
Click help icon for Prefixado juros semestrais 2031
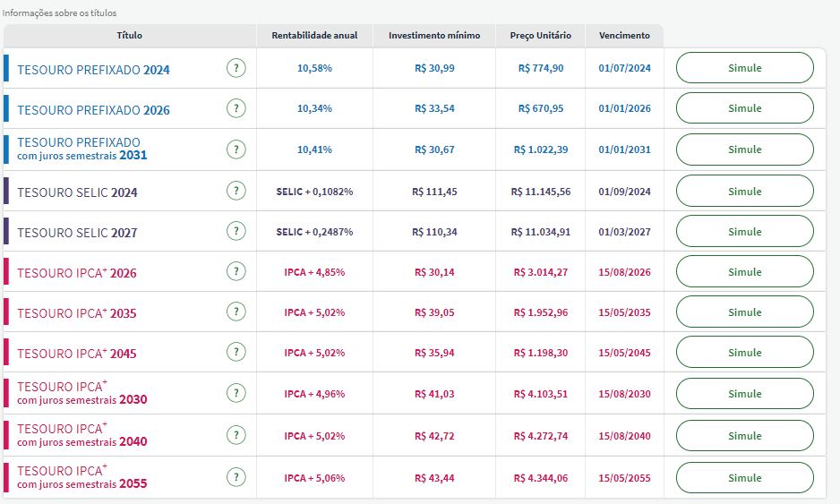point(236,149)
